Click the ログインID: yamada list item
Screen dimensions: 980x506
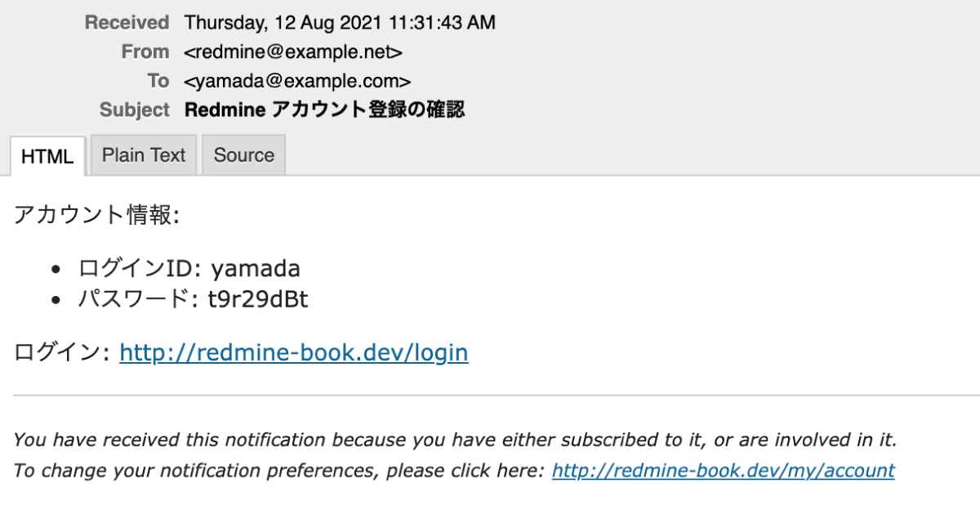tap(189, 268)
